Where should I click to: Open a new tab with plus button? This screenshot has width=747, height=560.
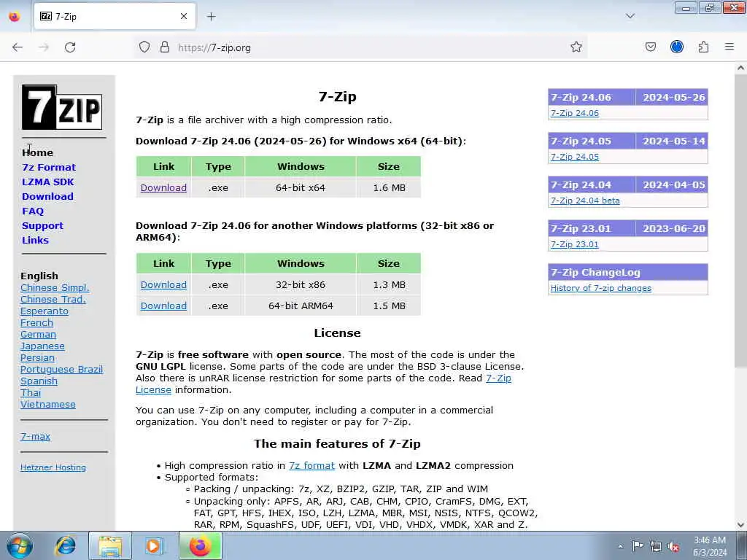(x=211, y=17)
